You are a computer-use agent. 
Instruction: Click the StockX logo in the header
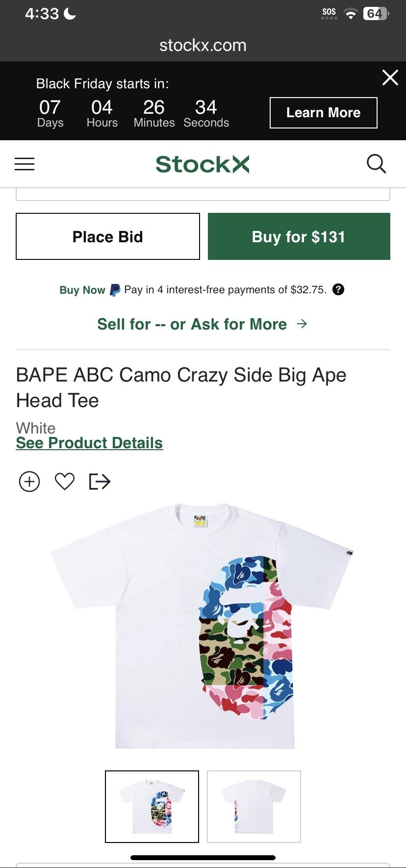(202, 164)
